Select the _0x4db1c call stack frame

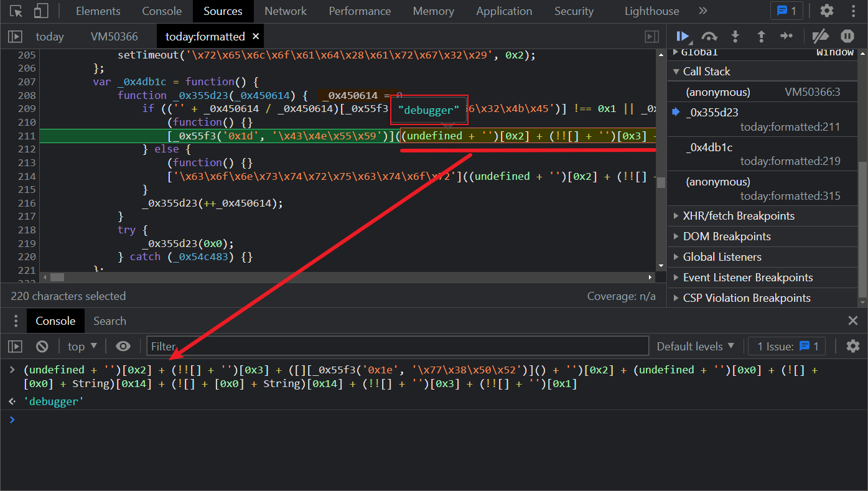(x=709, y=147)
